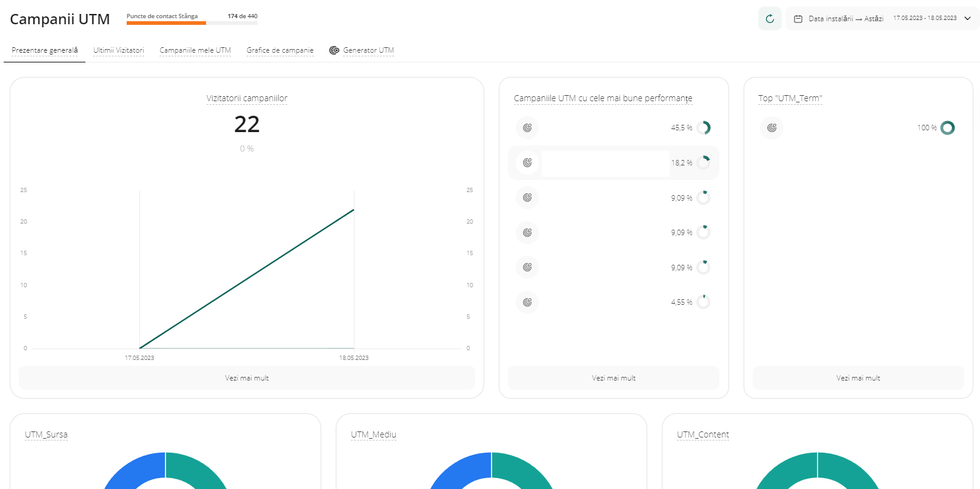
Task: Click target icon of 45,5 % campaign
Action: click(x=527, y=128)
